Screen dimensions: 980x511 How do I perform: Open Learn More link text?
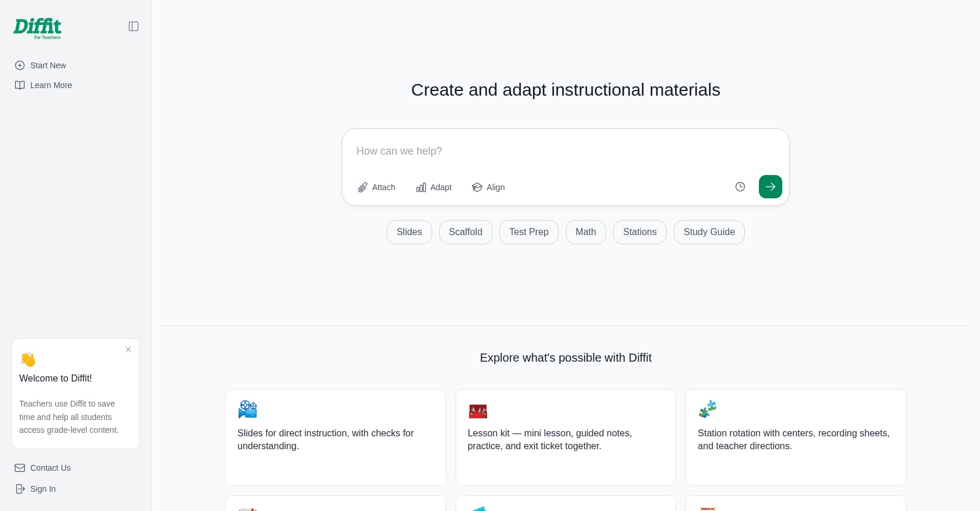coord(51,85)
